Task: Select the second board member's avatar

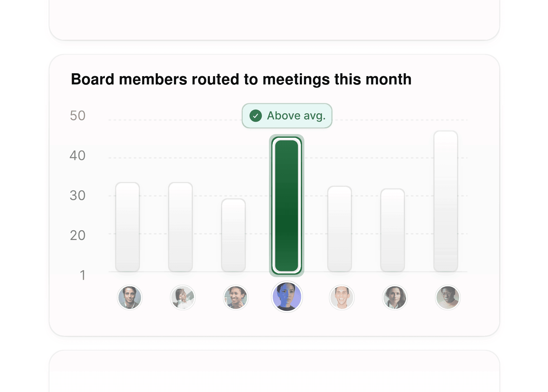Action: click(183, 297)
